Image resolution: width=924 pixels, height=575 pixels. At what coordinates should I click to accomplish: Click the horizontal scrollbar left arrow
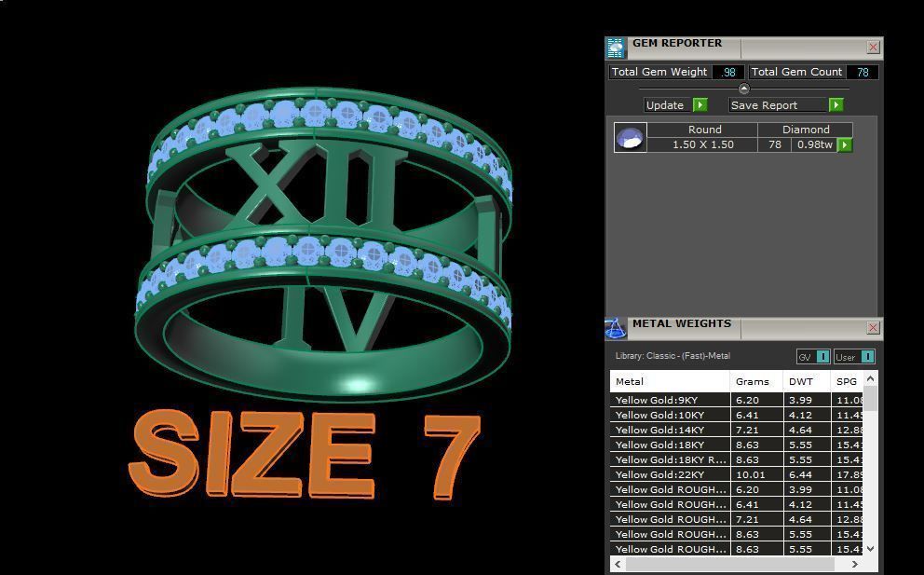pyautogui.click(x=618, y=565)
